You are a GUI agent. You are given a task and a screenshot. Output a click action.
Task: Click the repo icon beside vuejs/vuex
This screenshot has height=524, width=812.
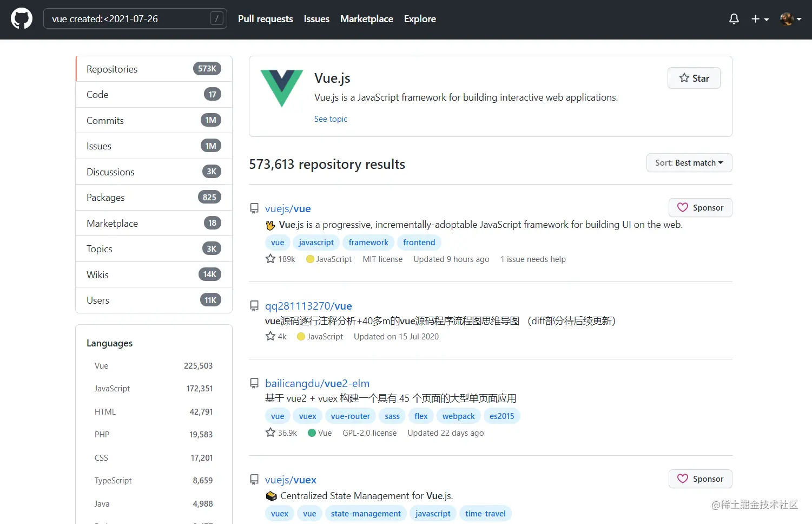[254, 480]
